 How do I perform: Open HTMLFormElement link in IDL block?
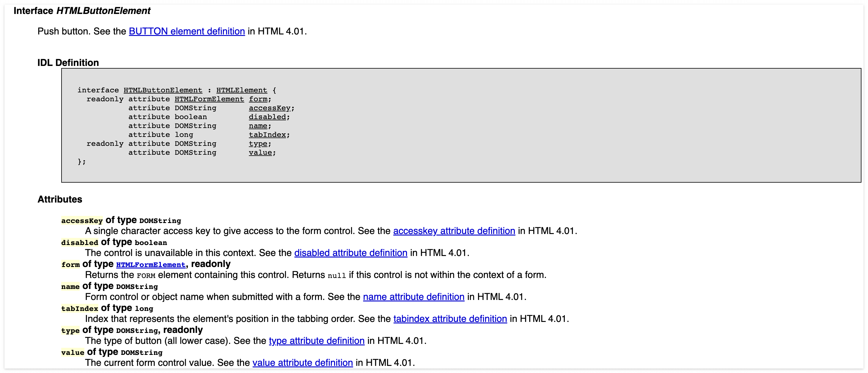point(209,99)
